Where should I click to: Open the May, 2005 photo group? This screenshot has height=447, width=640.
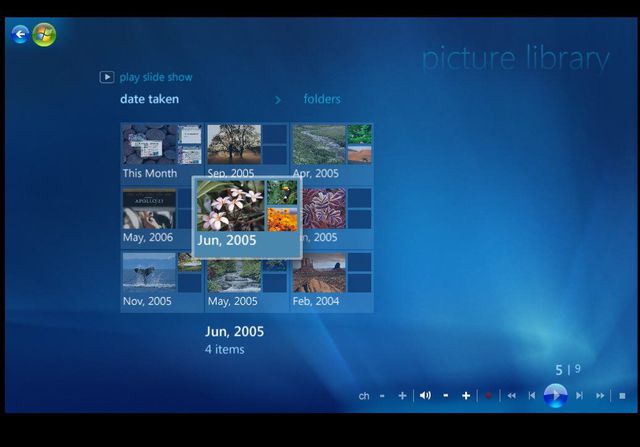[247, 285]
